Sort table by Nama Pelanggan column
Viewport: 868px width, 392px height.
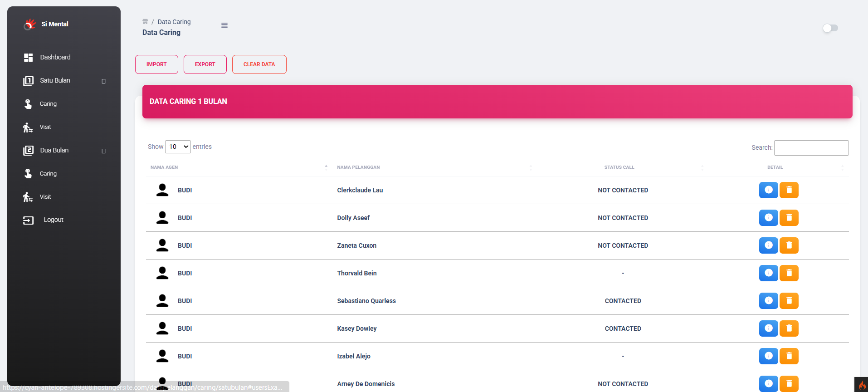[x=434, y=167]
